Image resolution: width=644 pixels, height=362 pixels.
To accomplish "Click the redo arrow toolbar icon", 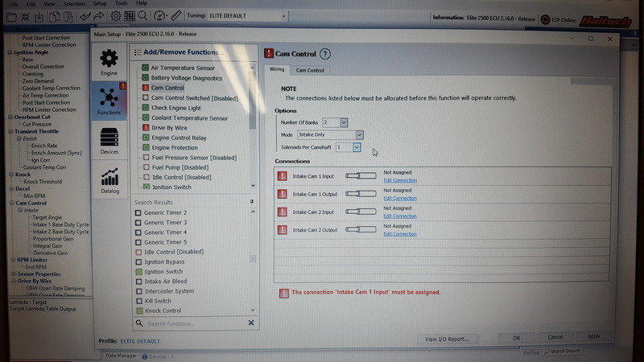I will [99, 16].
